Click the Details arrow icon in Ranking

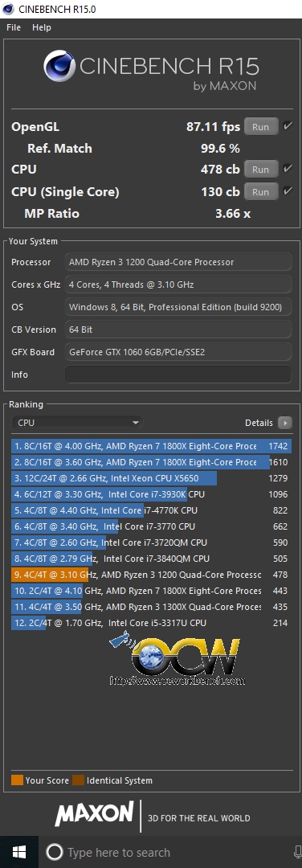click(285, 423)
